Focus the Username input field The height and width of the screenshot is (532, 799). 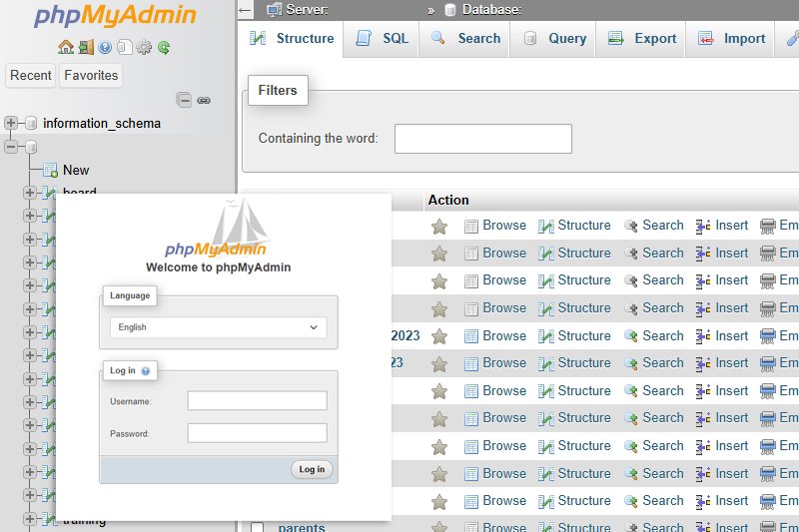pos(257,400)
